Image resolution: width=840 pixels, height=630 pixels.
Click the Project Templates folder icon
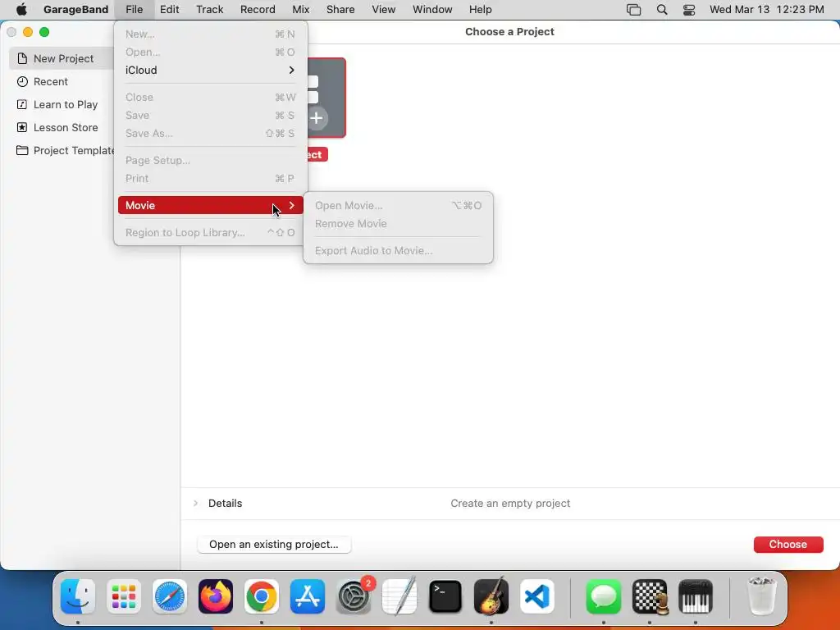(22, 151)
